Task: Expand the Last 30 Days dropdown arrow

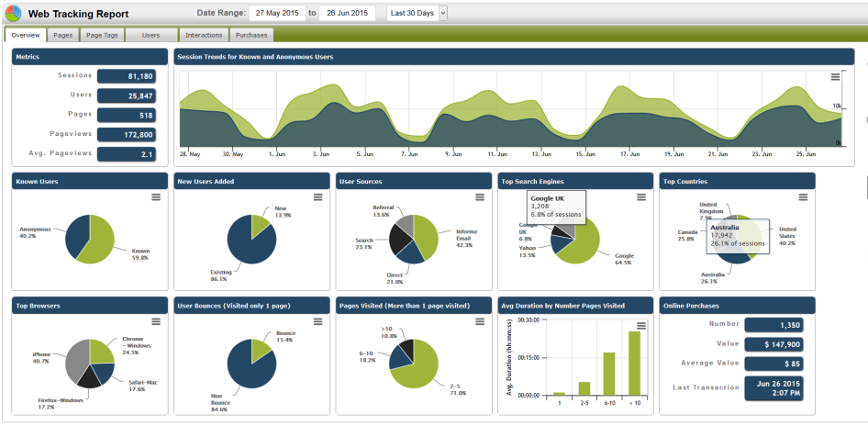Action: click(x=443, y=13)
